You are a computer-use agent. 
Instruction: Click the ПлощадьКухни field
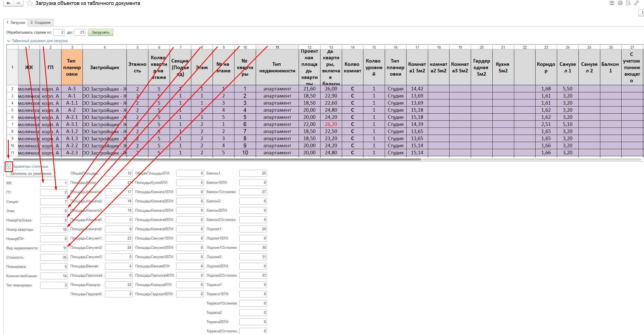pos(119,182)
